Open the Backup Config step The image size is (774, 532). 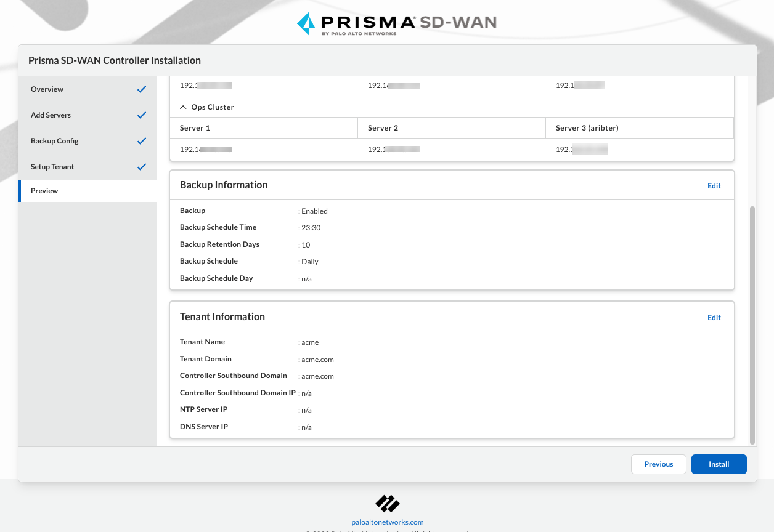pyautogui.click(x=88, y=141)
